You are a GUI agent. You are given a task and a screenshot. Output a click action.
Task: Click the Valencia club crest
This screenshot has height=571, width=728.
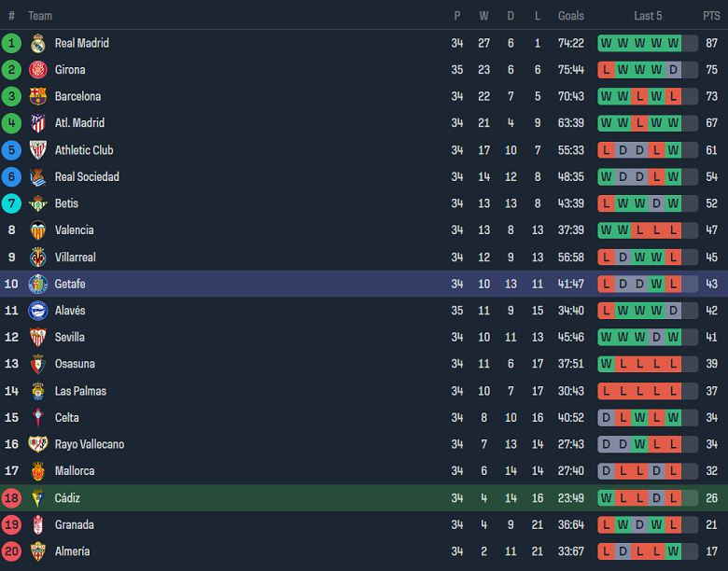38,230
